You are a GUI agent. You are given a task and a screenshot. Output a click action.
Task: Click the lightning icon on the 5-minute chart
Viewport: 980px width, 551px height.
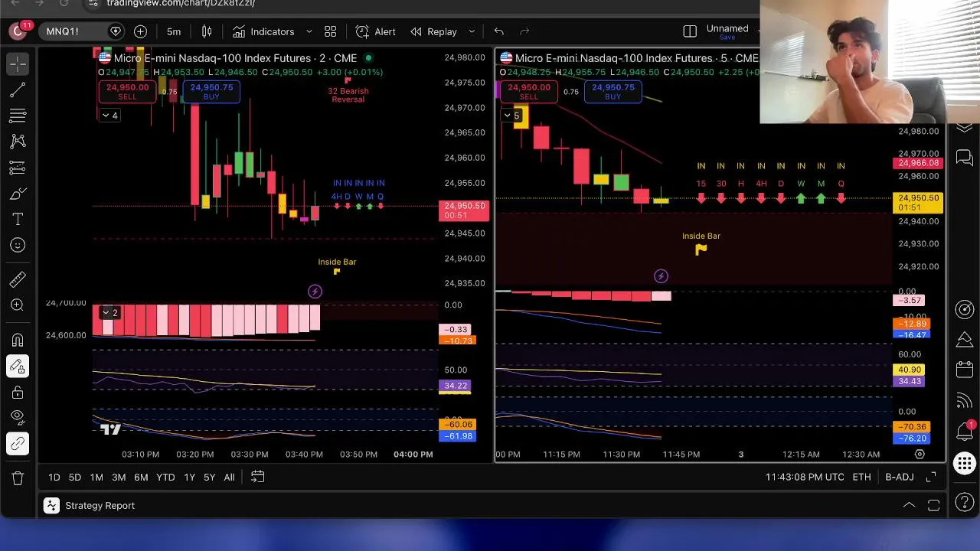pyautogui.click(x=661, y=276)
